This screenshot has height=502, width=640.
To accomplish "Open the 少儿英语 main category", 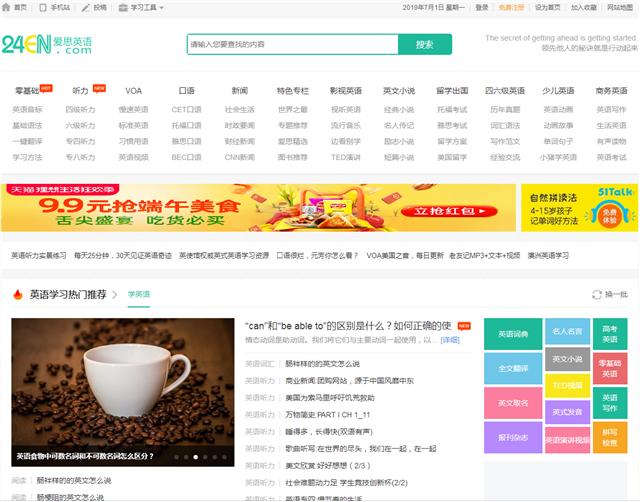I will tap(558, 91).
